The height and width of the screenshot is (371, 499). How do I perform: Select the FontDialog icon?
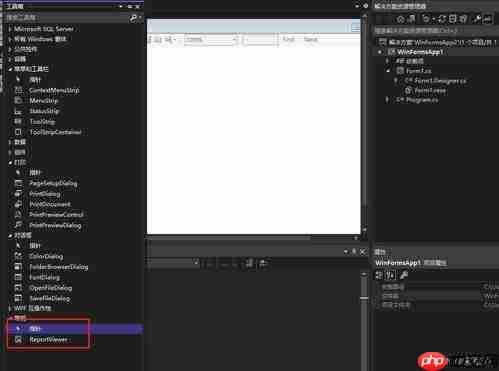point(18,277)
